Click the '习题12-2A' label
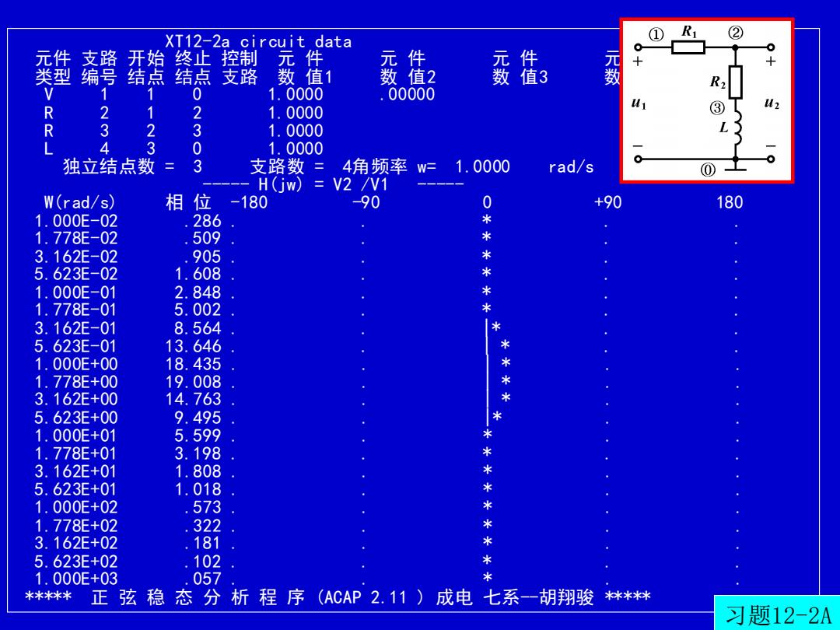840x630 pixels. [778, 615]
